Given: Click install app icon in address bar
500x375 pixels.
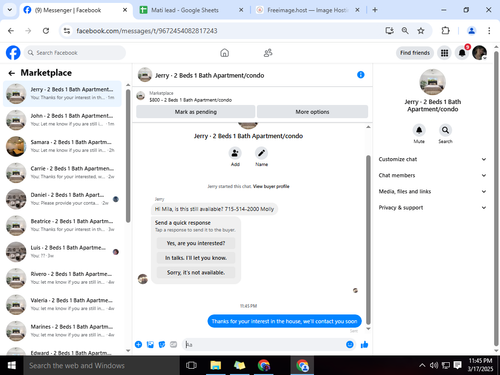Looking at the screenshot, I should (389, 31).
